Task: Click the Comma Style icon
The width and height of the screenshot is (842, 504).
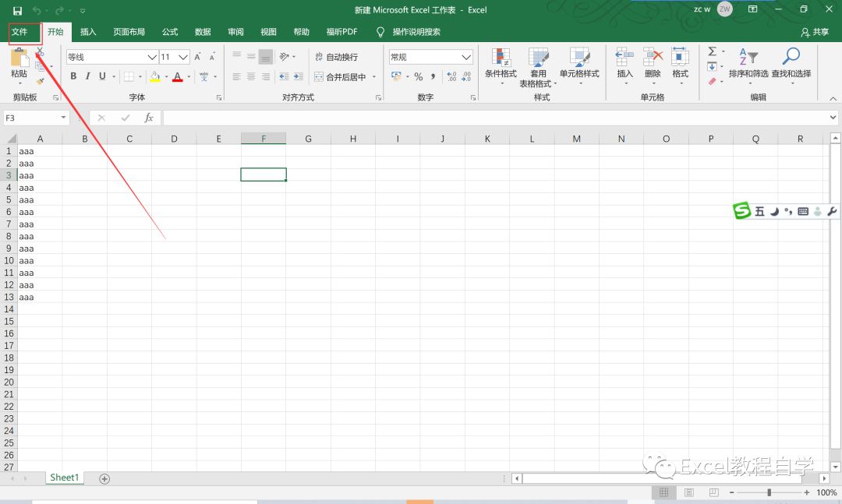Action: point(433,77)
